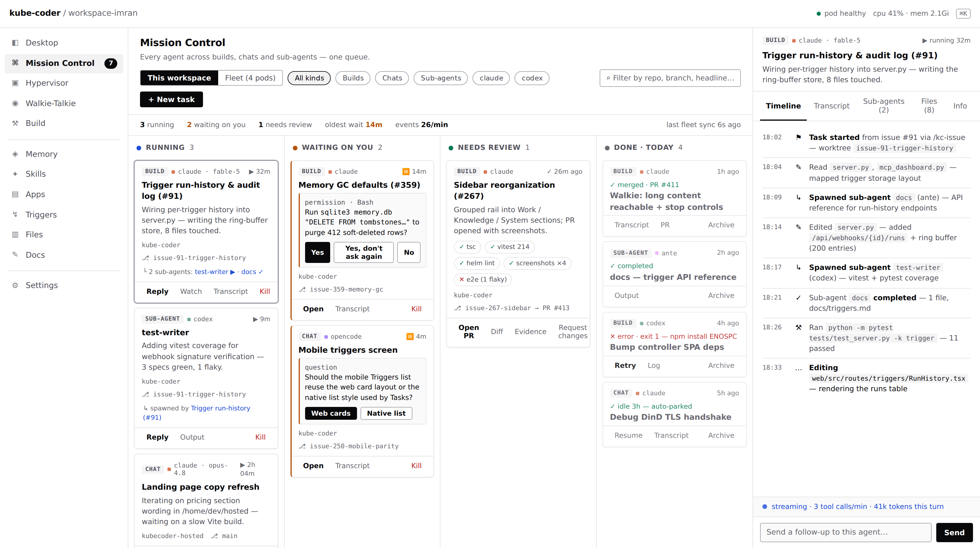This screenshot has width=980, height=548.
Task: Filter by the claude agent chip
Action: coord(491,78)
